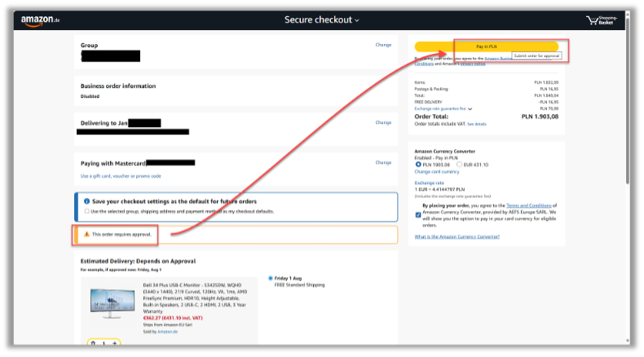
Task: Click the amazon.de logo
Action: click(x=40, y=20)
